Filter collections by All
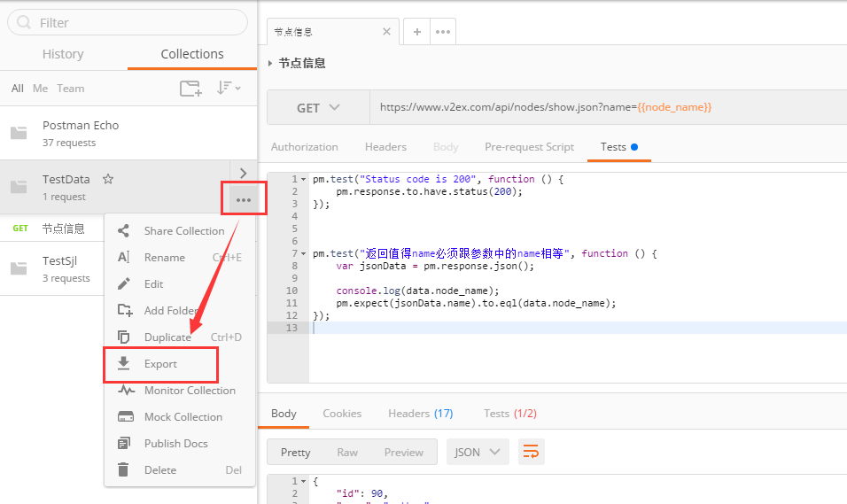This screenshot has height=504, width=847. pyautogui.click(x=18, y=88)
